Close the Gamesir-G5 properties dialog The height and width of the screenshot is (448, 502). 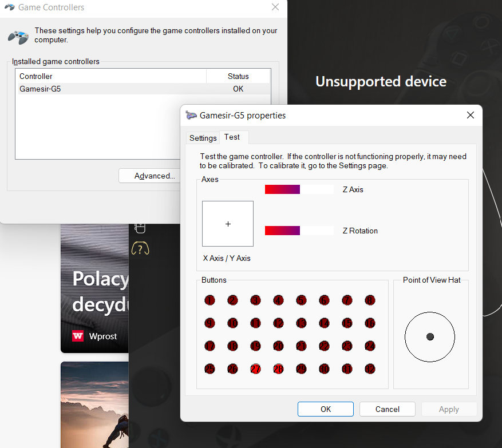[x=471, y=115]
